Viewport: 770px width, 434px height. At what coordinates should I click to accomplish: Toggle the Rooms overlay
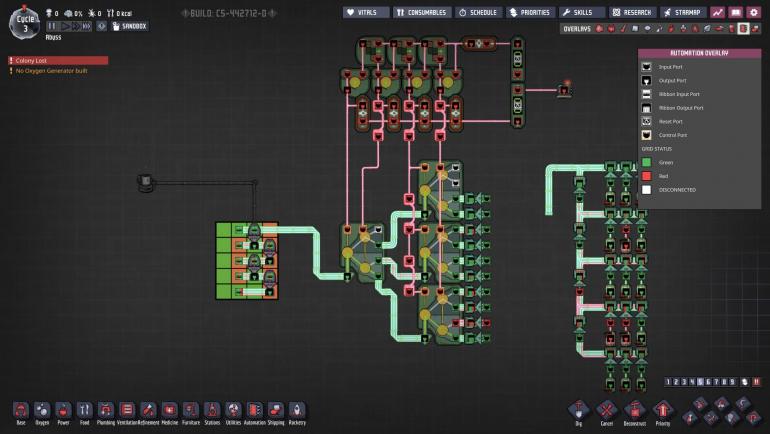pyautogui.click(x=719, y=29)
